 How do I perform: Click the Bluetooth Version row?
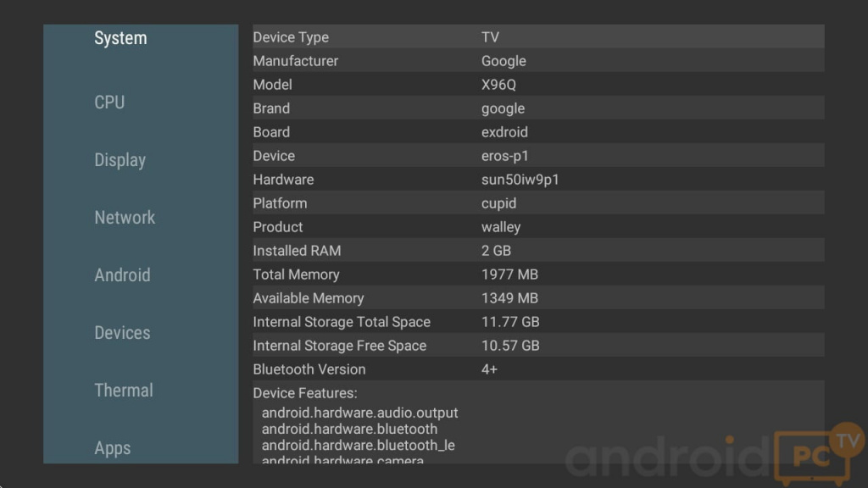537,369
